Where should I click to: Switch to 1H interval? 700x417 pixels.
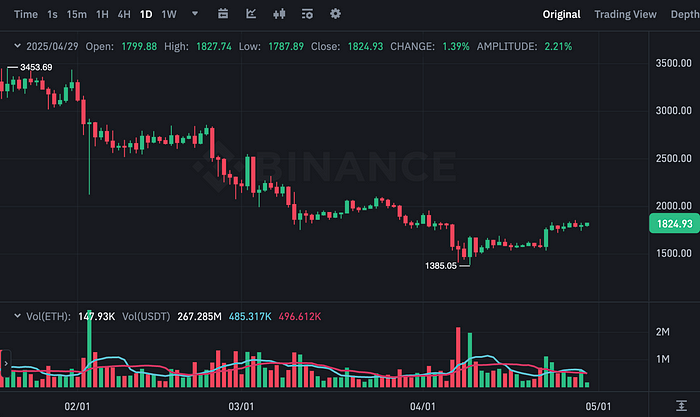(102, 14)
